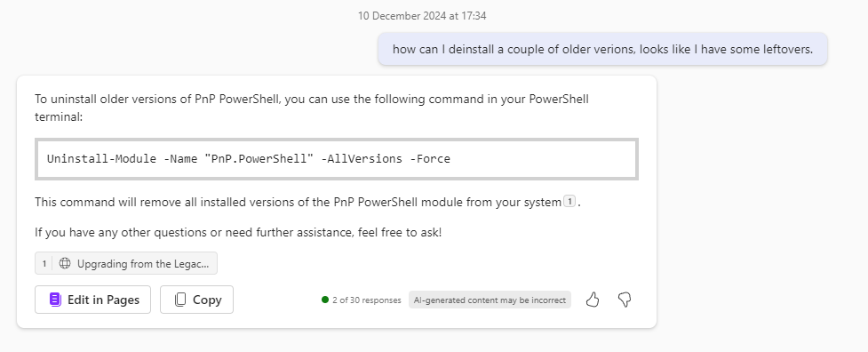This screenshot has width=868, height=352.
Task: Click the user message about older versions
Action: click(603, 49)
